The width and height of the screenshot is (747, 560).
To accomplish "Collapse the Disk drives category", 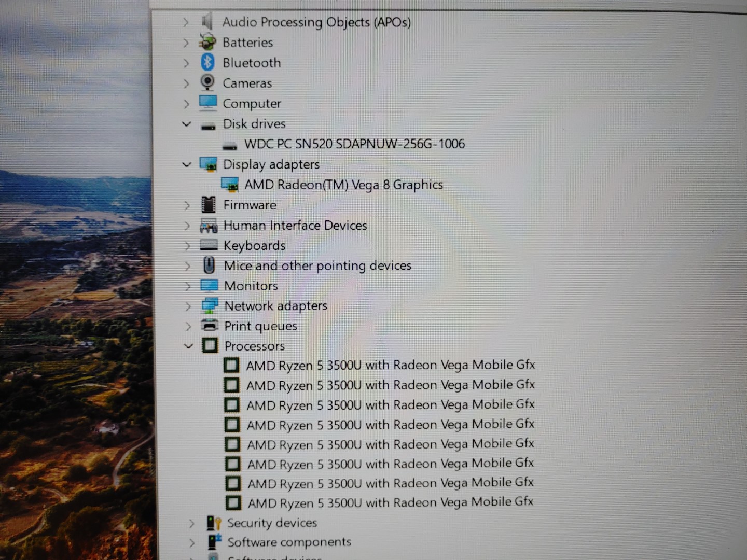I will (x=187, y=124).
